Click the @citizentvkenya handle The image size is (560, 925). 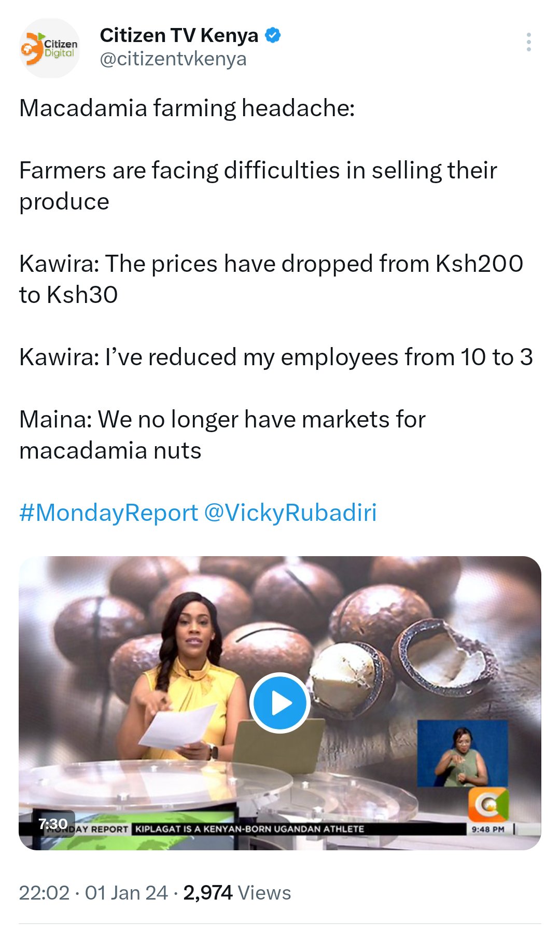(173, 59)
